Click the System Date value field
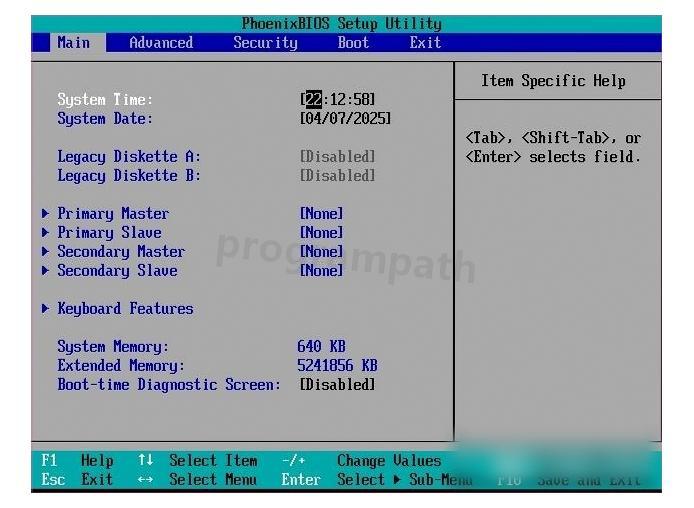The height and width of the screenshot is (508, 694). pos(345,119)
